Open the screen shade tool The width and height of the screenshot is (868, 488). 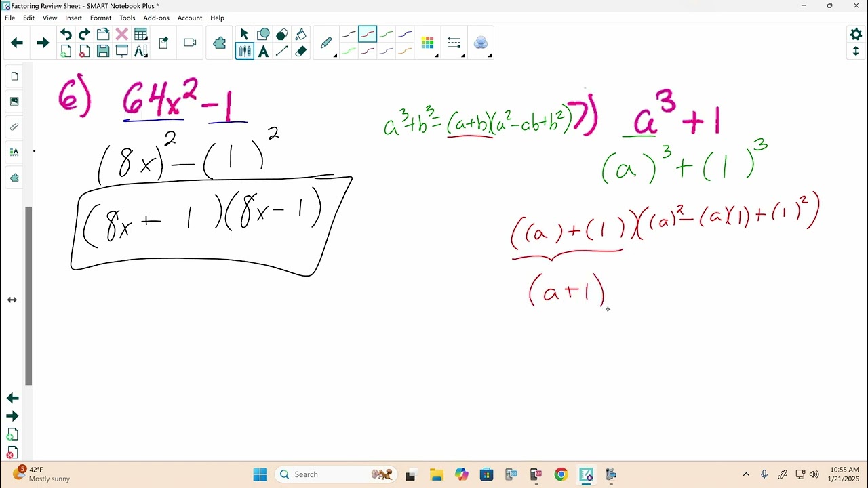coord(122,51)
